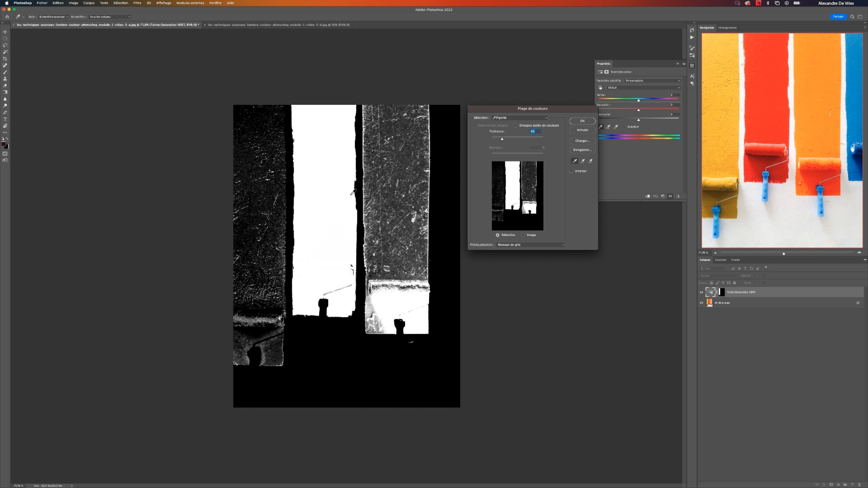Switch to the Histogramme tab

(x=727, y=28)
